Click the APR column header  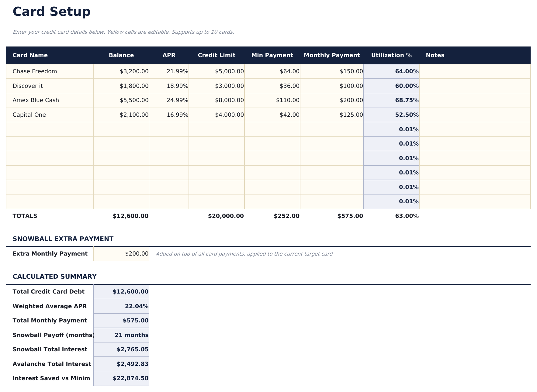click(x=169, y=55)
